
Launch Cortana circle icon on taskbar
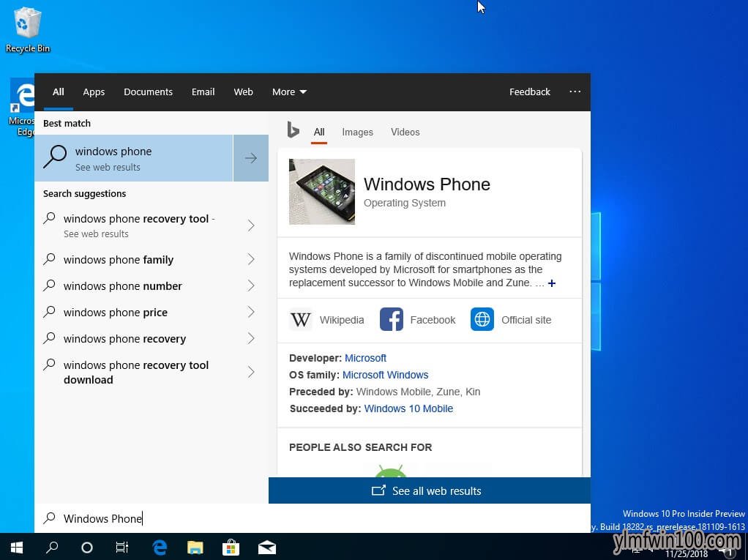[x=87, y=547]
